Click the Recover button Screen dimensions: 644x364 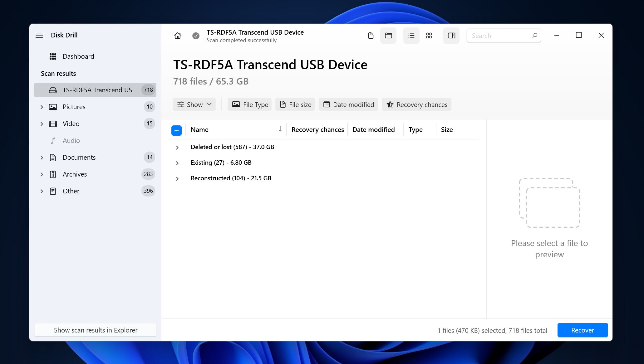(x=583, y=330)
